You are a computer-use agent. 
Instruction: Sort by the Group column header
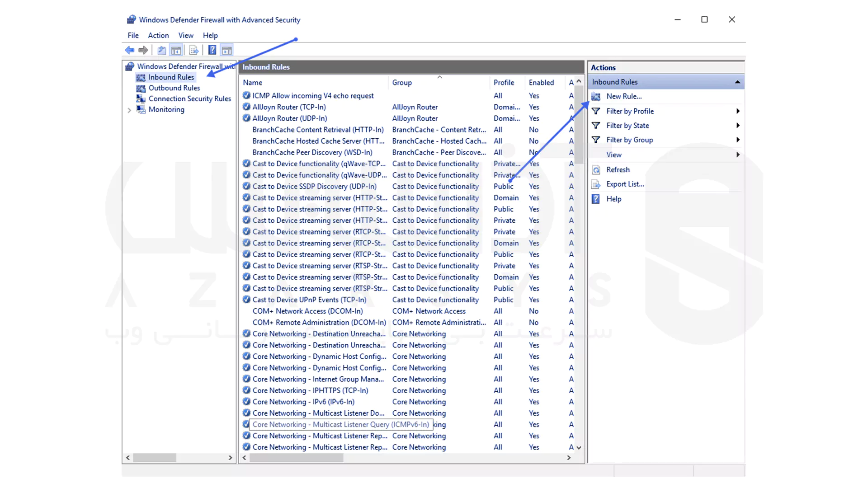pos(439,83)
